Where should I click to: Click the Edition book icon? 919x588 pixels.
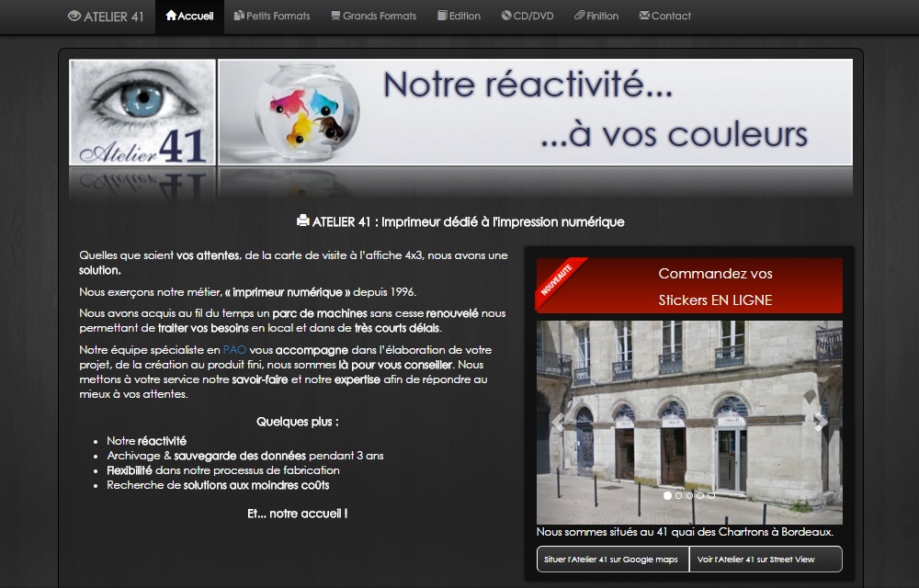pos(442,16)
